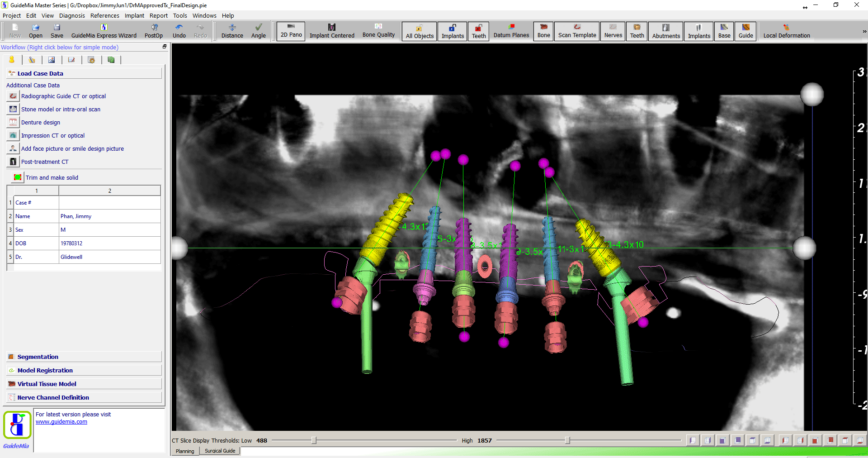The image size is (868, 458).
Task: Click the CT Low threshold slider handle
Action: pos(314,440)
